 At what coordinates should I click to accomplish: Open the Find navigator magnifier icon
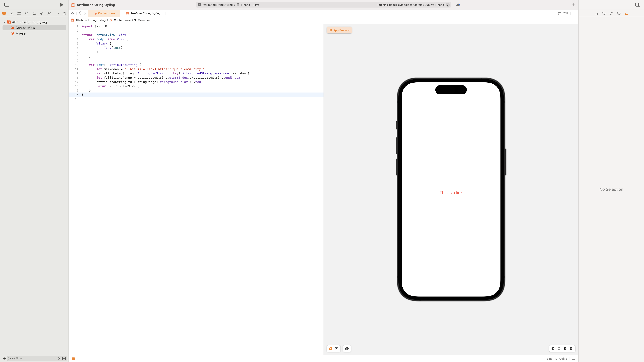tap(27, 13)
